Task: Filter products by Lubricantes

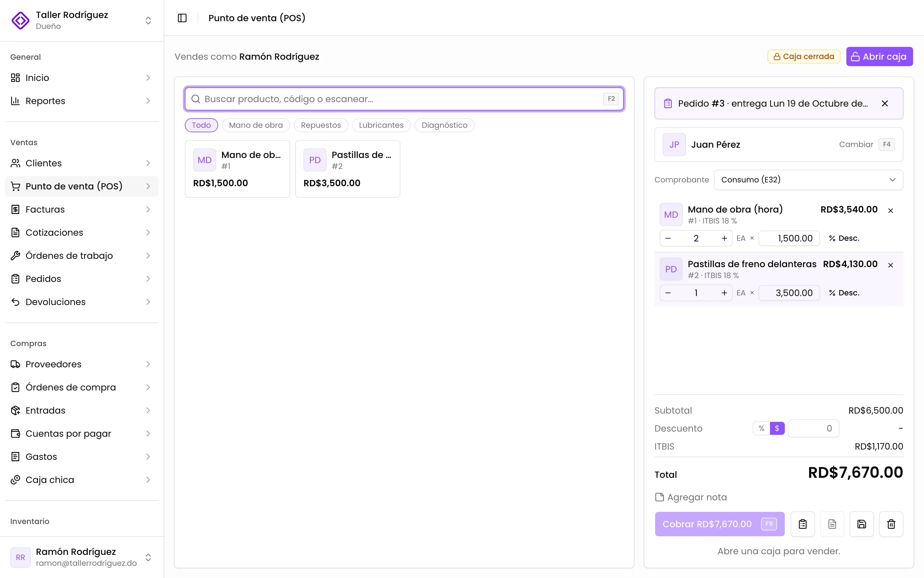Action: tap(381, 125)
